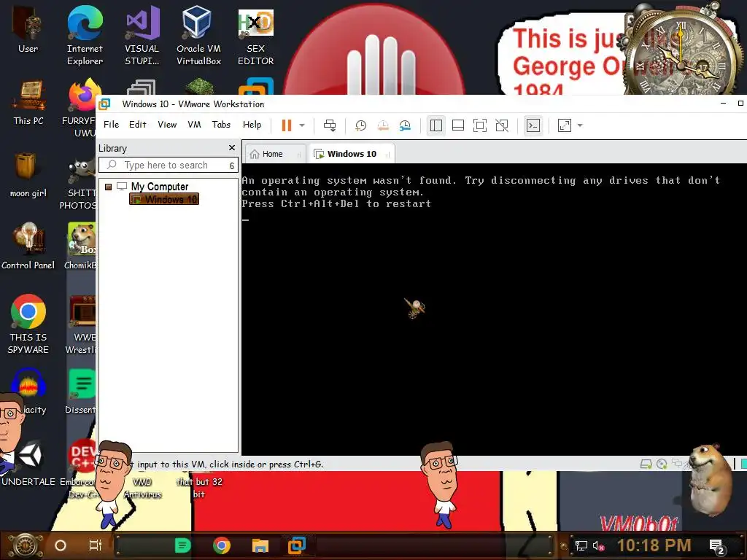Click the hard disk status bar icon
The height and width of the screenshot is (560, 747).
click(646, 463)
